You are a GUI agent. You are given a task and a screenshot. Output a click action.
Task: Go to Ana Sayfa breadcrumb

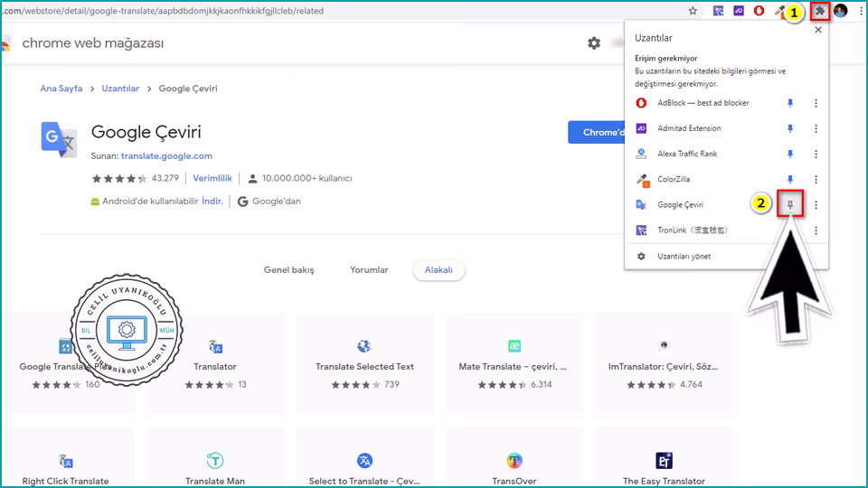61,89
